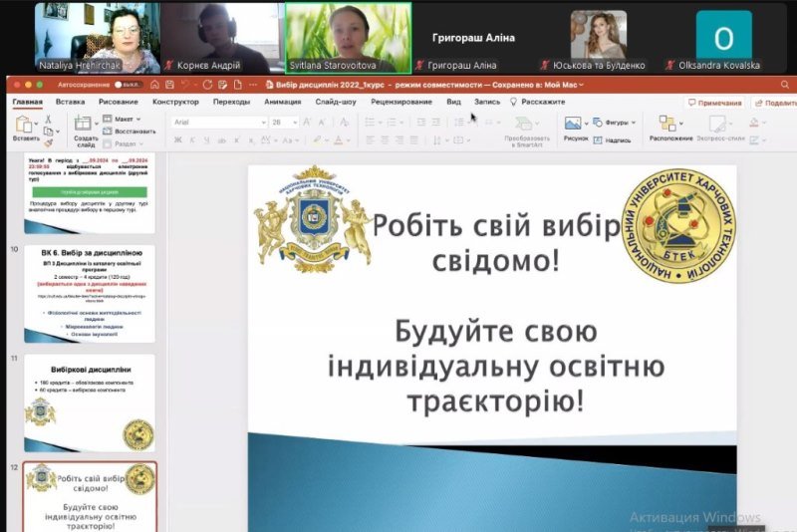The height and width of the screenshot is (532, 797).
Task: Open the Вид tab
Action: [x=454, y=102]
